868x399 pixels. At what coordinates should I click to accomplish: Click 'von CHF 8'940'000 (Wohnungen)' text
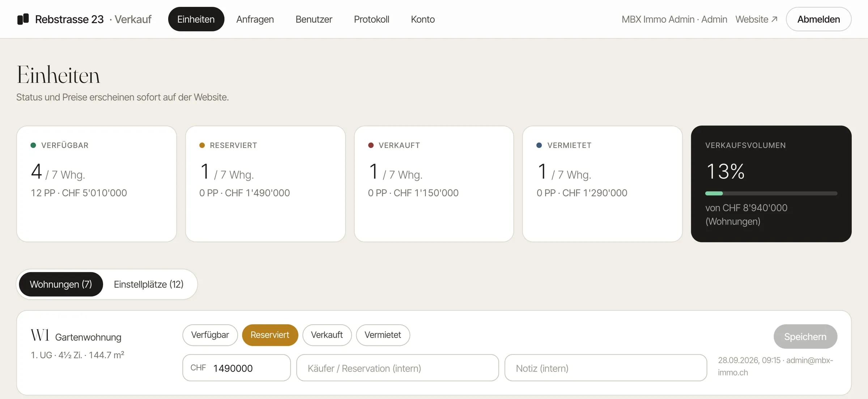(746, 215)
